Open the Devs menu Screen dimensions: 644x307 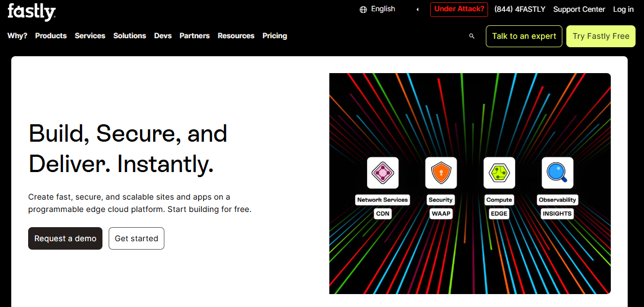click(x=163, y=36)
